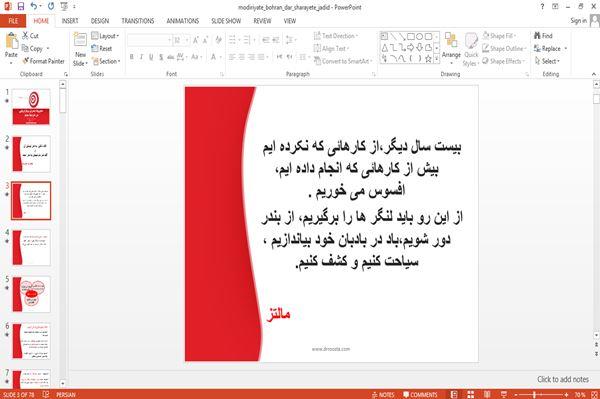Toggle the Comments pane
Viewport: 600px width, 399px height.
[x=420, y=394]
